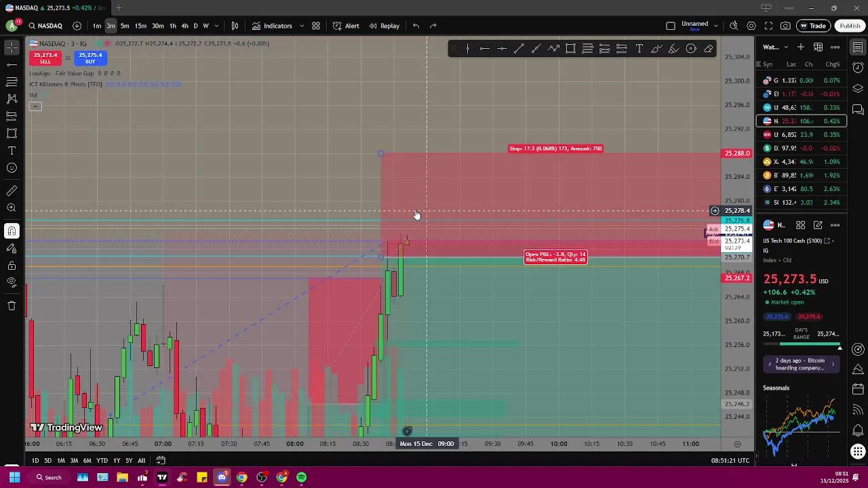Undo last chart action
The image size is (868, 488).
click(x=416, y=26)
